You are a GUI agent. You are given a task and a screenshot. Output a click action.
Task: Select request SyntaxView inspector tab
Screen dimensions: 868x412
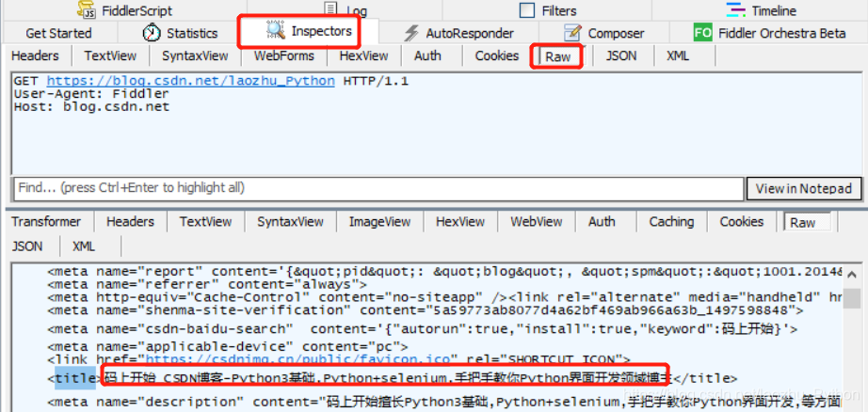coord(195,55)
